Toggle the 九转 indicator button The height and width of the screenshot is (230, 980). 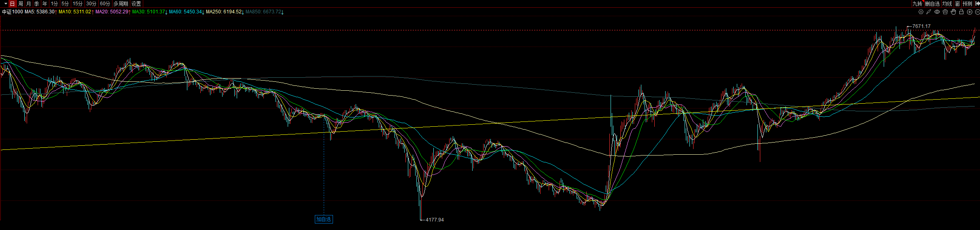tap(917, 4)
